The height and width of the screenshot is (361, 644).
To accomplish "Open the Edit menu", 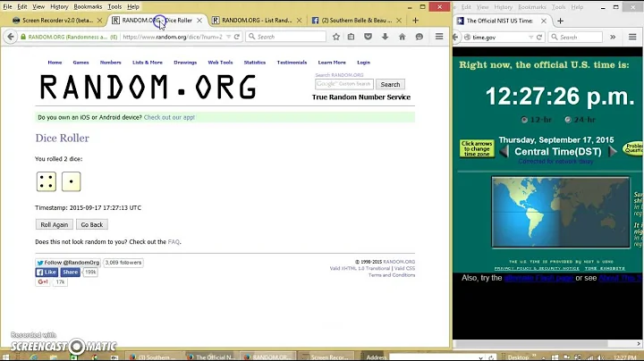I will click(x=22, y=6).
